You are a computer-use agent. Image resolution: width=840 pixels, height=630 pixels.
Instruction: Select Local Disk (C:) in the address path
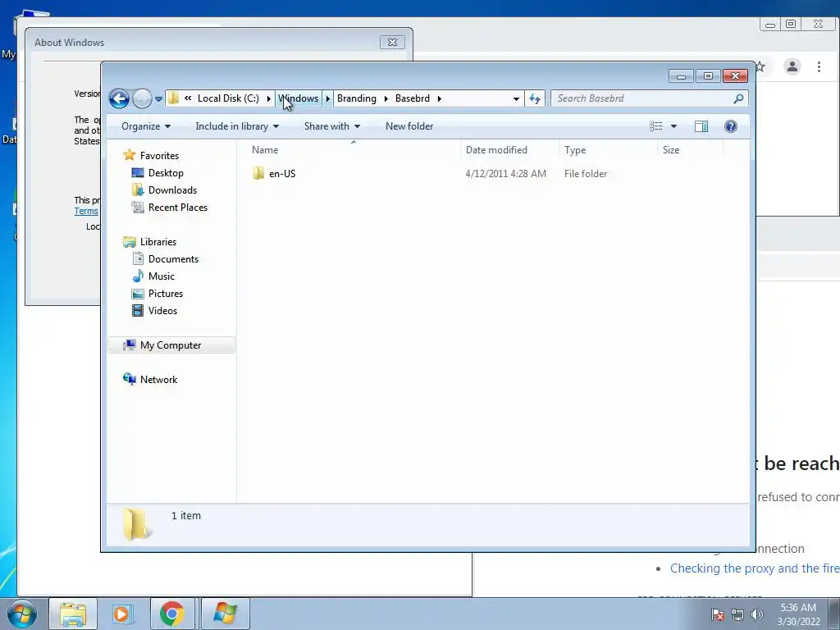point(228,98)
